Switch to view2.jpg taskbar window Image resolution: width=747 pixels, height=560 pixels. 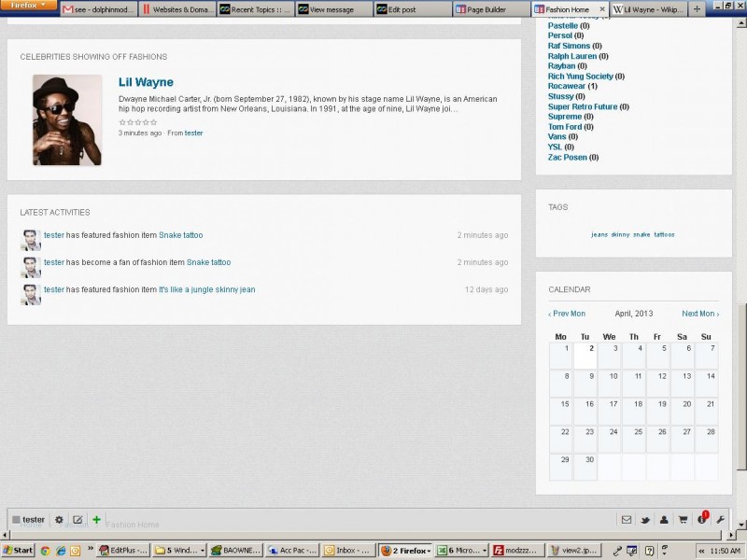tap(573, 551)
